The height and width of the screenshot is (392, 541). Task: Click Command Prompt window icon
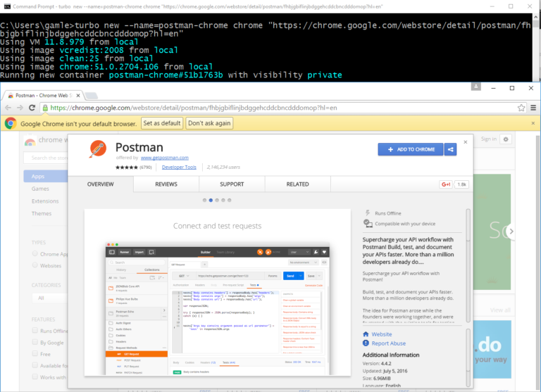click(x=7, y=6)
